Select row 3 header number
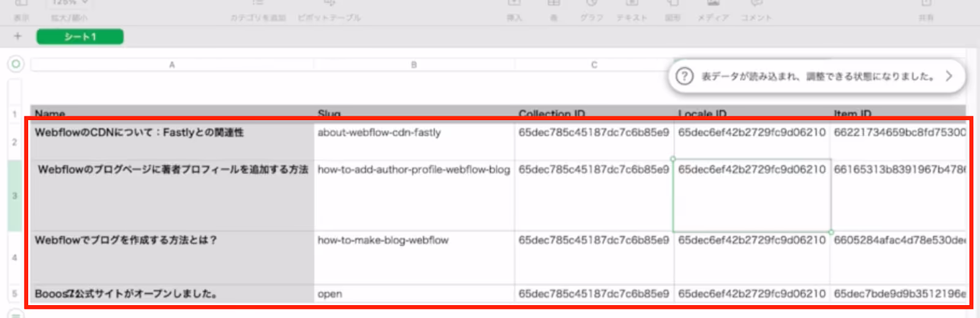 coord(15,195)
